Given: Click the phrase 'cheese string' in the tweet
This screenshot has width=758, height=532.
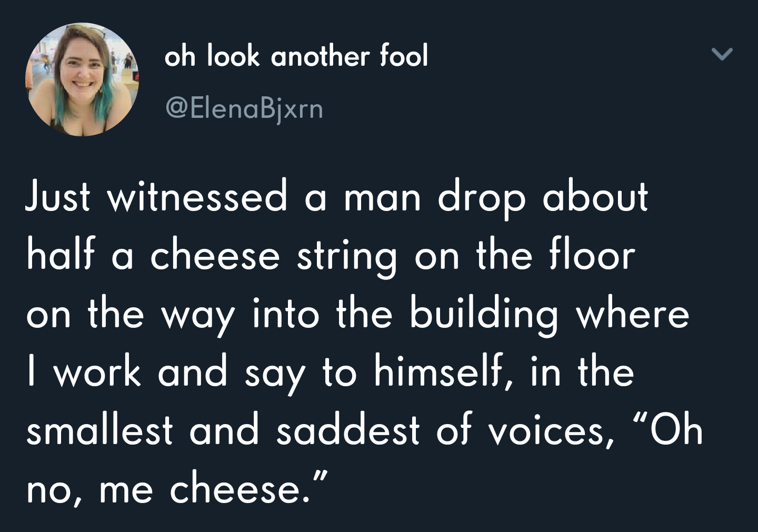Looking at the screenshot, I should [274, 257].
